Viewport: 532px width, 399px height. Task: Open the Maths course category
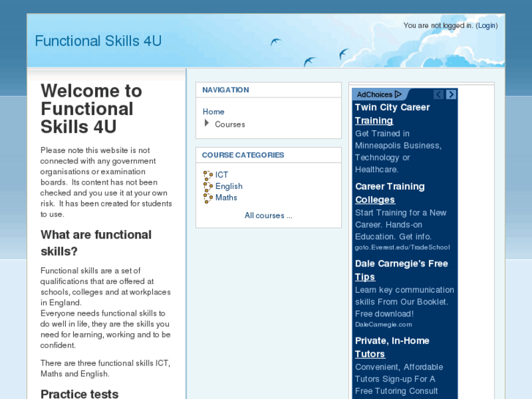click(226, 198)
